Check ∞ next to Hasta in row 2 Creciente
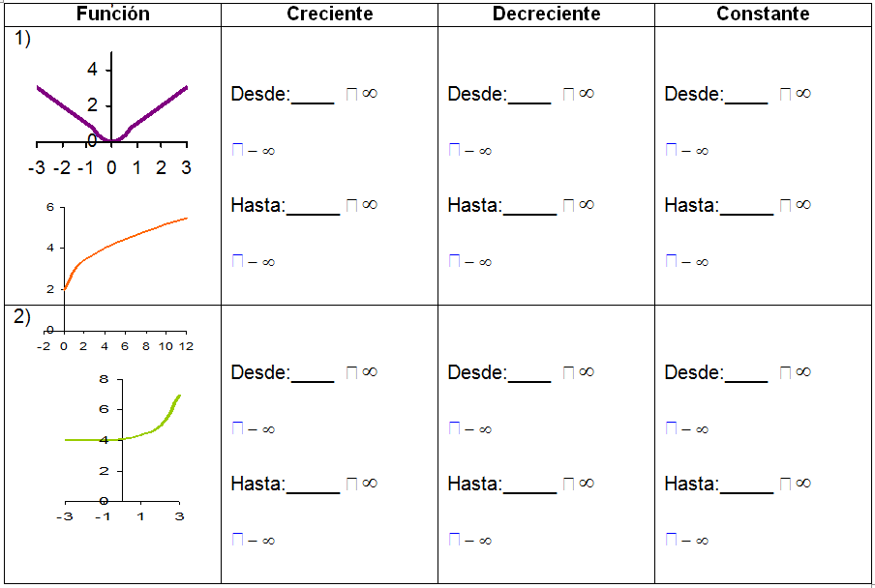Viewport: 875px width, 588px height. point(352,483)
